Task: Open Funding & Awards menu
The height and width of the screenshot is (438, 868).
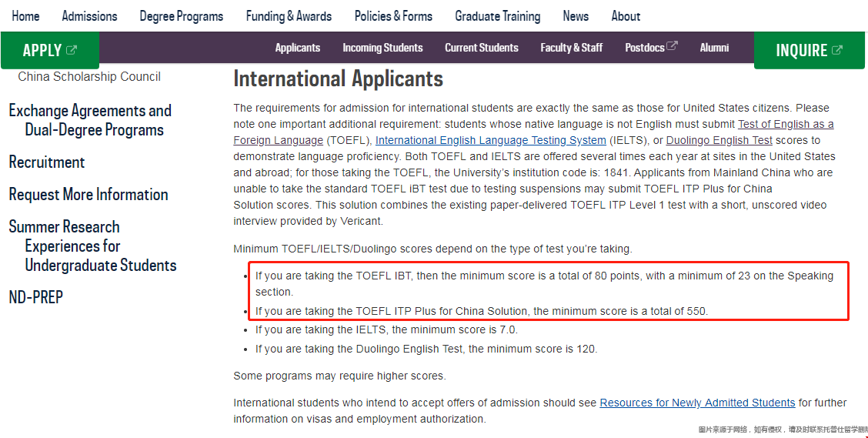Action: (289, 16)
